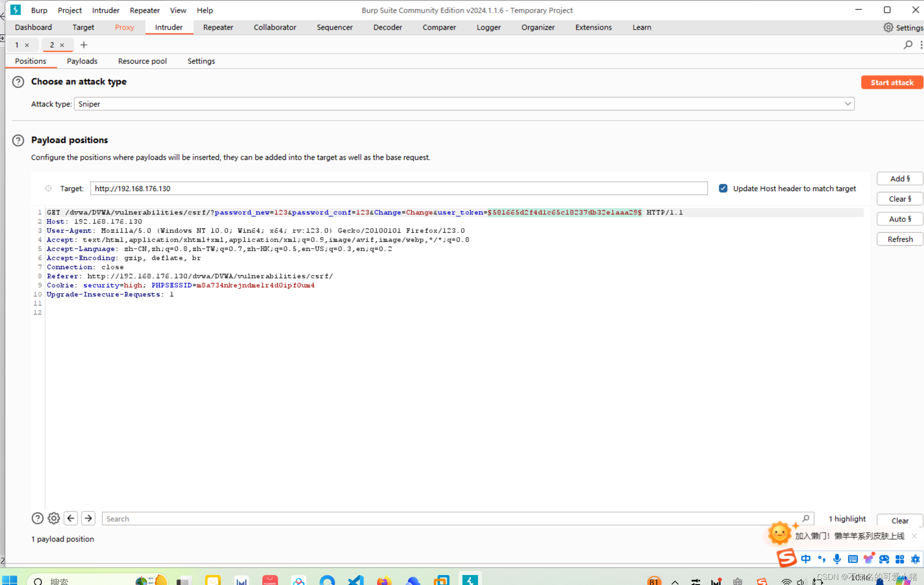Click the Proxy tab in navigation

point(124,27)
